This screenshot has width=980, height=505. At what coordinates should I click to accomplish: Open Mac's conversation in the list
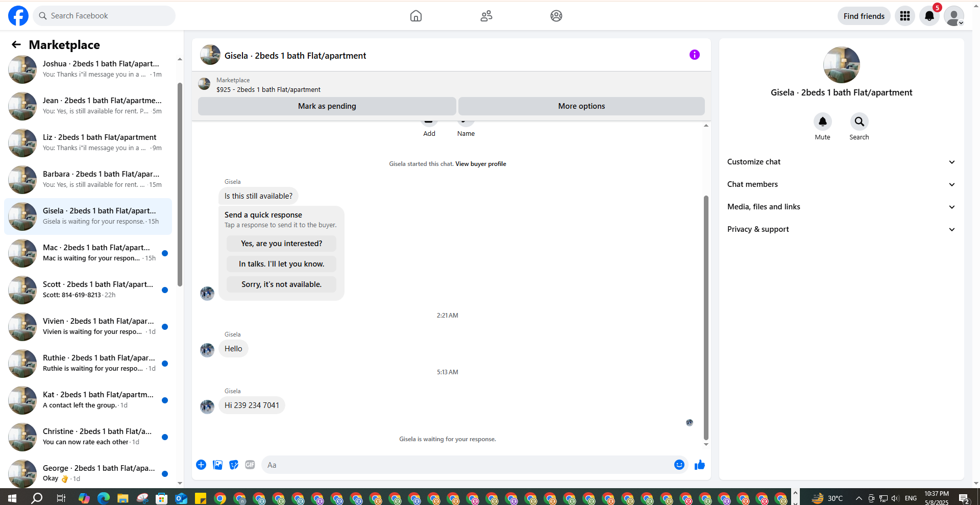(88, 253)
